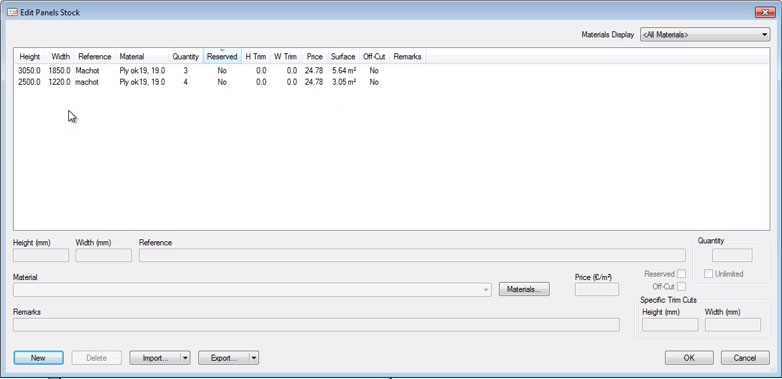782x379 pixels.
Task: Sort by the Quantity column header
Action: point(186,56)
